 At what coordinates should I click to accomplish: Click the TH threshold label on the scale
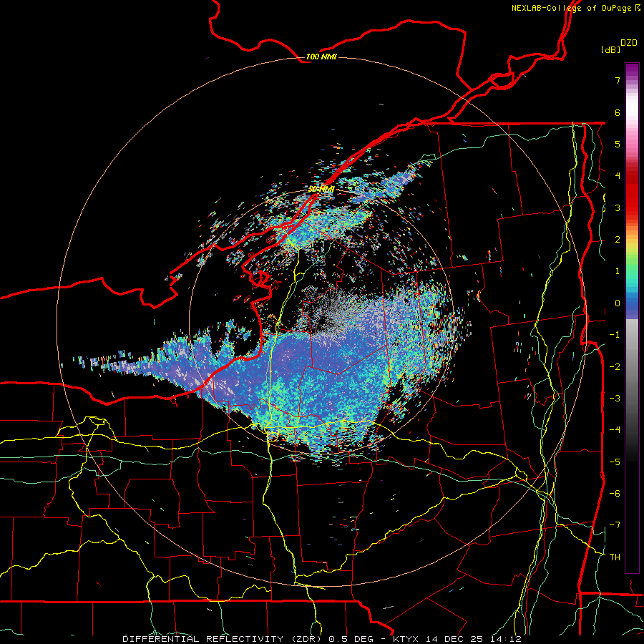click(615, 557)
